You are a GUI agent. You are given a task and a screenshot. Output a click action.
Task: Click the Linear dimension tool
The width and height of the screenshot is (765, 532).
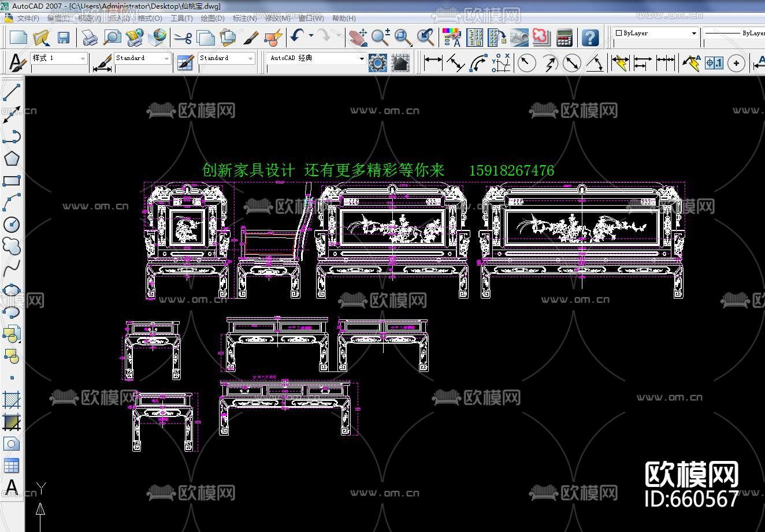433,62
